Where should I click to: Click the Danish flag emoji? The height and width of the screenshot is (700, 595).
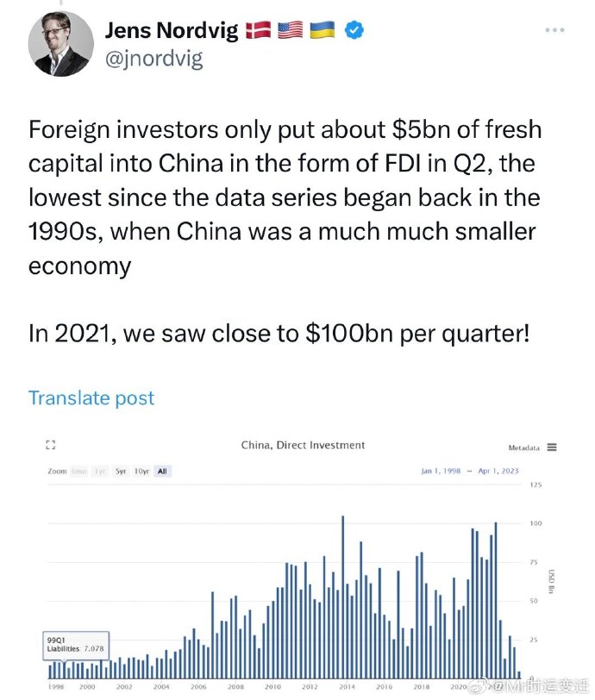(258, 30)
